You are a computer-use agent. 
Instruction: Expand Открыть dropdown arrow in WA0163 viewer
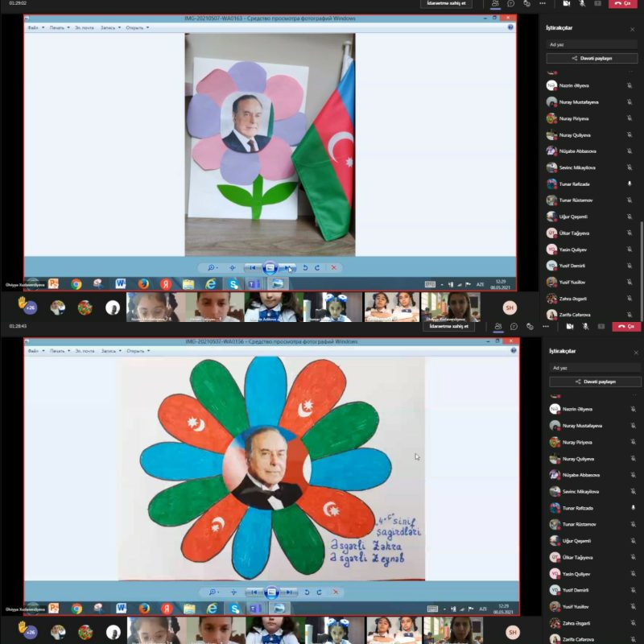(148, 28)
